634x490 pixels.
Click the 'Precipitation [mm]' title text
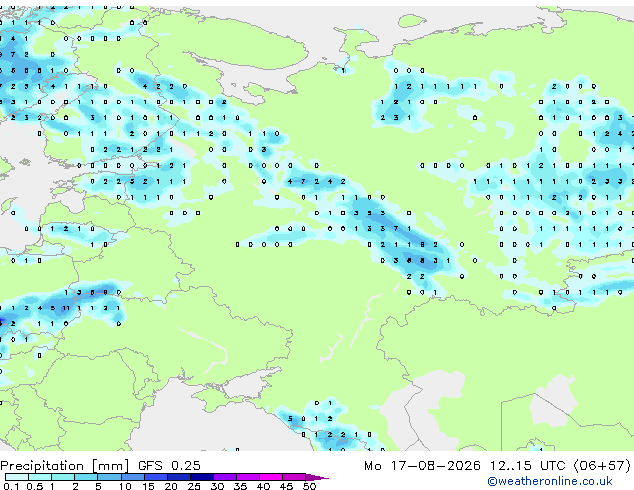click(65, 466)
